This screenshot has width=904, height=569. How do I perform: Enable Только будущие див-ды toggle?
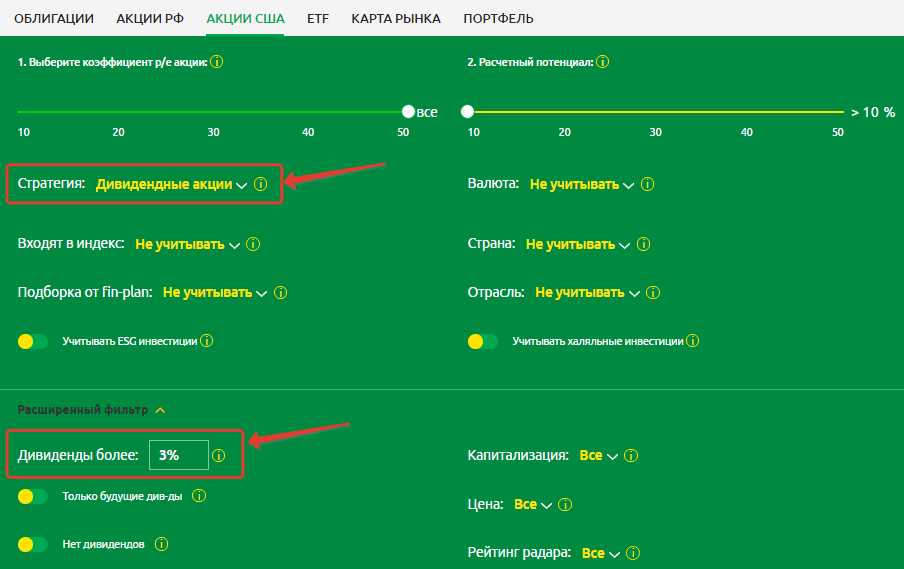[33, 496]
